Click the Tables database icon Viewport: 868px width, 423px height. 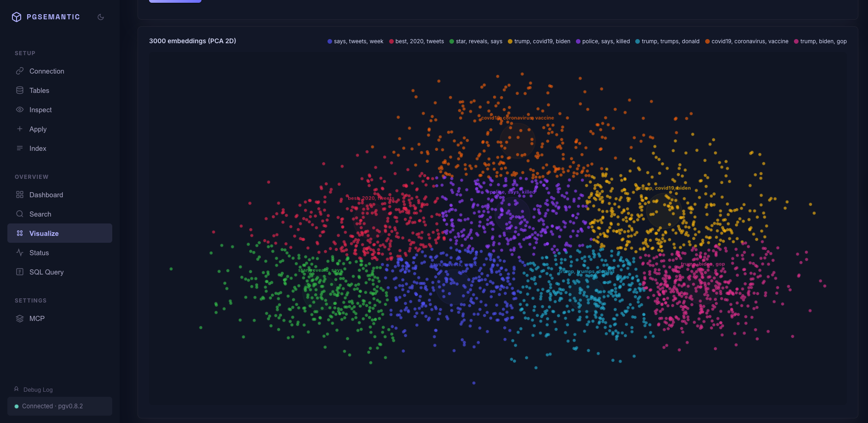[x=20, y=90]
